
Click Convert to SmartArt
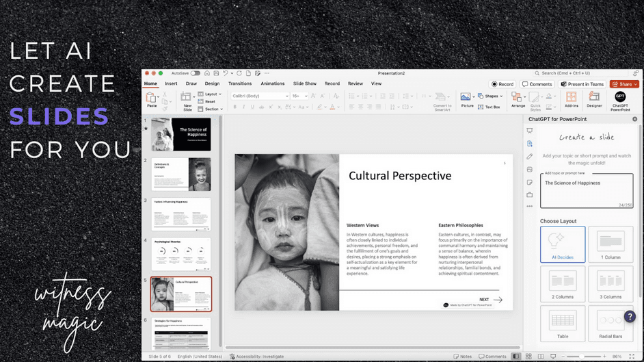pos(442,101)
